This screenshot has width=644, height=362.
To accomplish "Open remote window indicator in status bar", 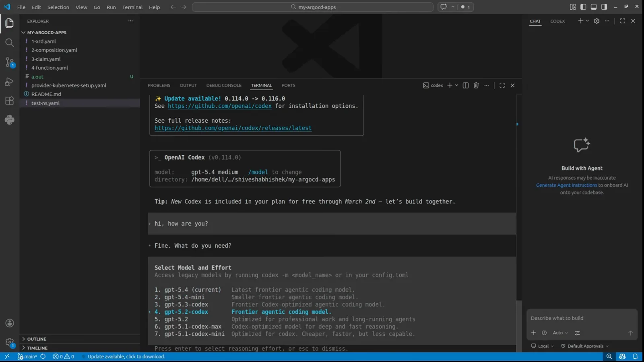I will click(7, 356).
